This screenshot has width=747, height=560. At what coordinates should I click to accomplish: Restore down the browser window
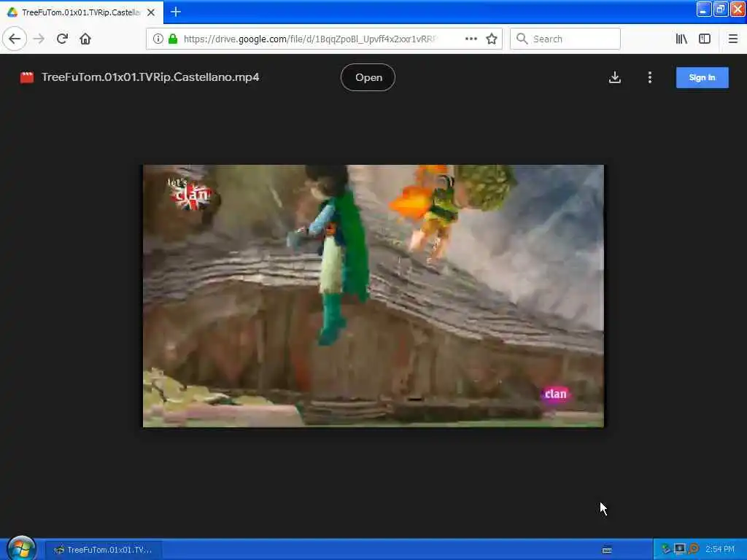(720, 9)
